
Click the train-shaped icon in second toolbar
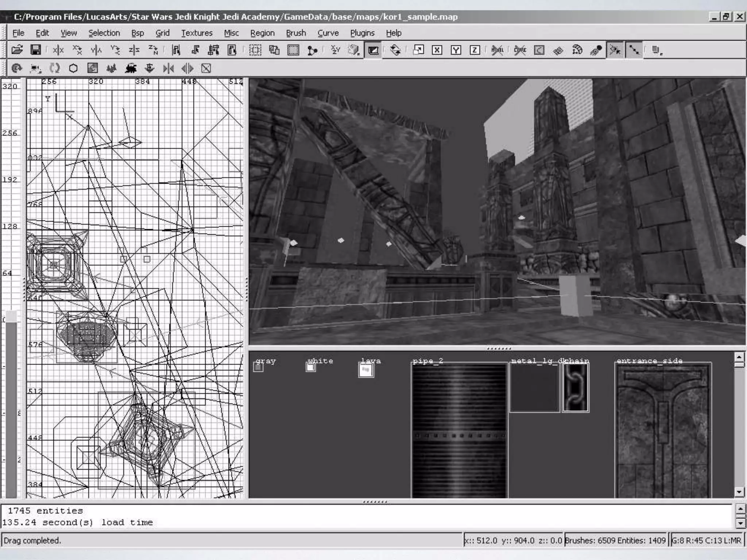131,68
